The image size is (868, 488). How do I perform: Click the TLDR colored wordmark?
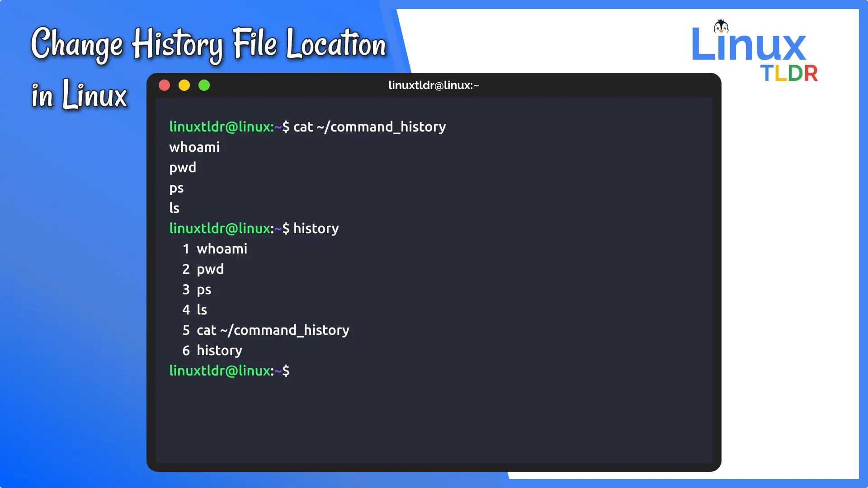click(788, 74)
